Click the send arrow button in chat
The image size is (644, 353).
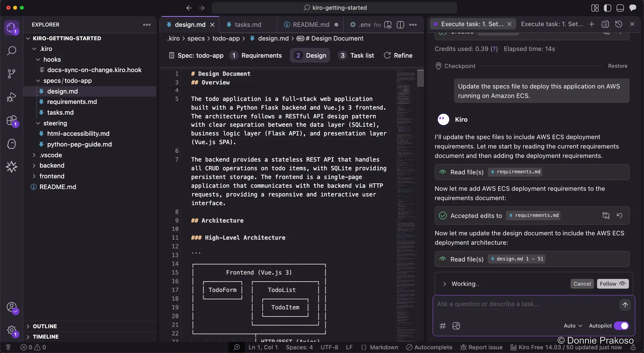[x=625, y=305]
